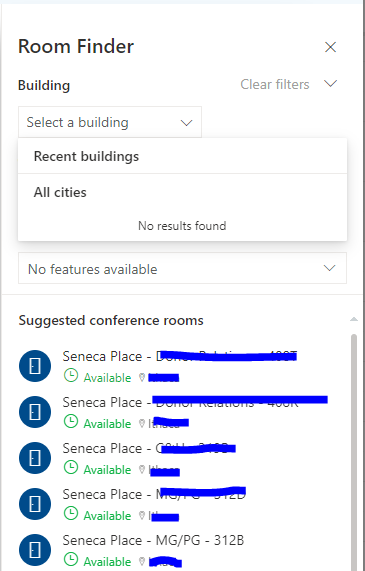The image size is (365, 571).
Task: Click the clock icon under MG/PG - 312B
Action: (x=71, y=559)
